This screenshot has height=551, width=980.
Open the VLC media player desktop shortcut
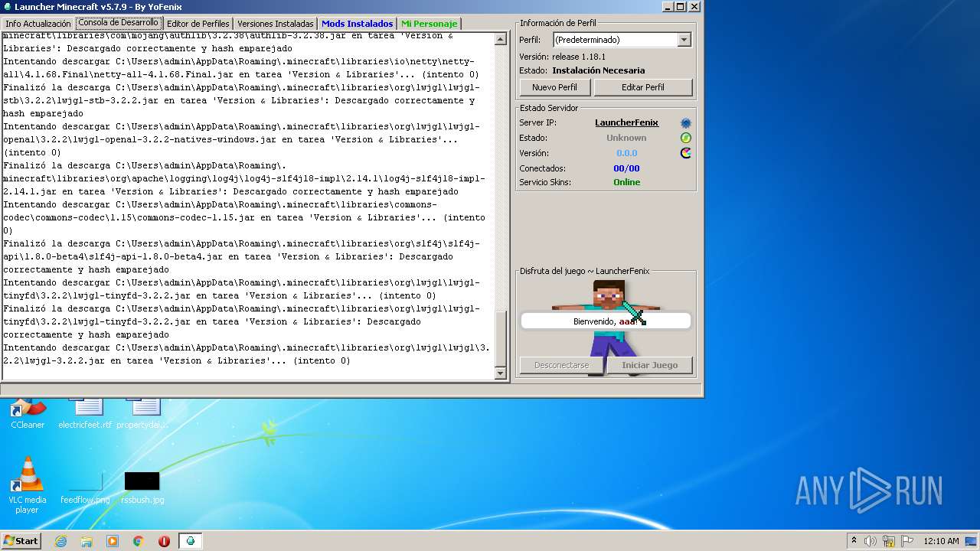pos(28,484)
